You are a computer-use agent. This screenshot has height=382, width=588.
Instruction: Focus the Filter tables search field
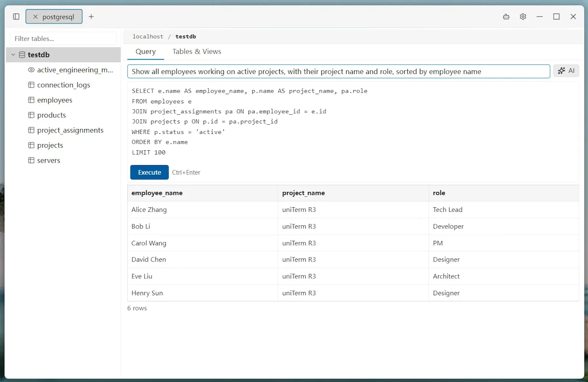click(63, 39)
